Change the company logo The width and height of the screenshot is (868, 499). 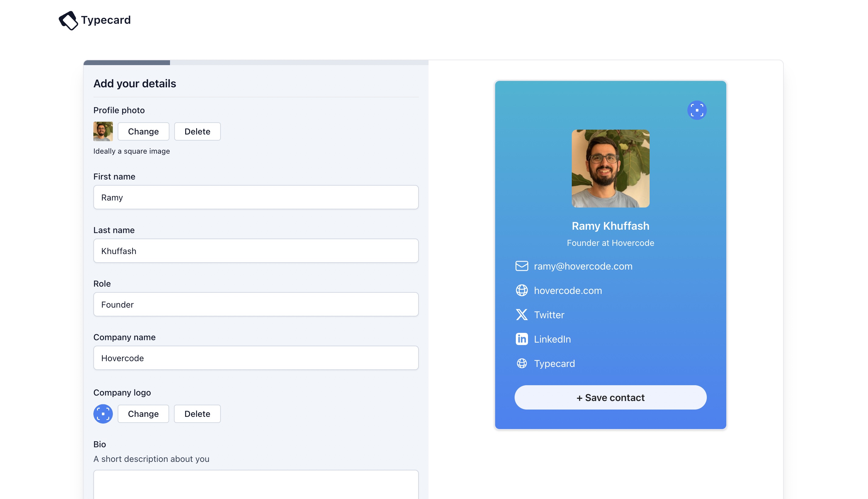[143, 414]
